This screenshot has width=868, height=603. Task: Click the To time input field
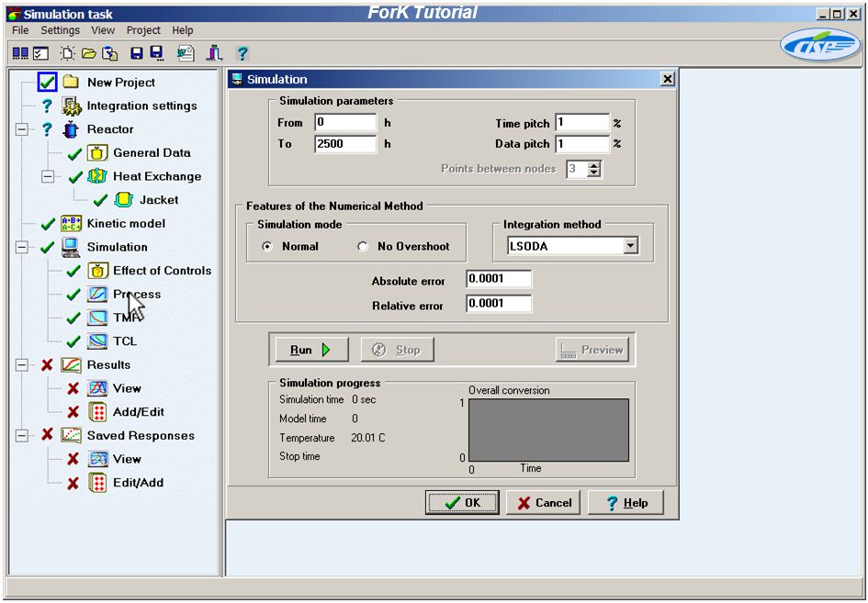pos(345,144)
